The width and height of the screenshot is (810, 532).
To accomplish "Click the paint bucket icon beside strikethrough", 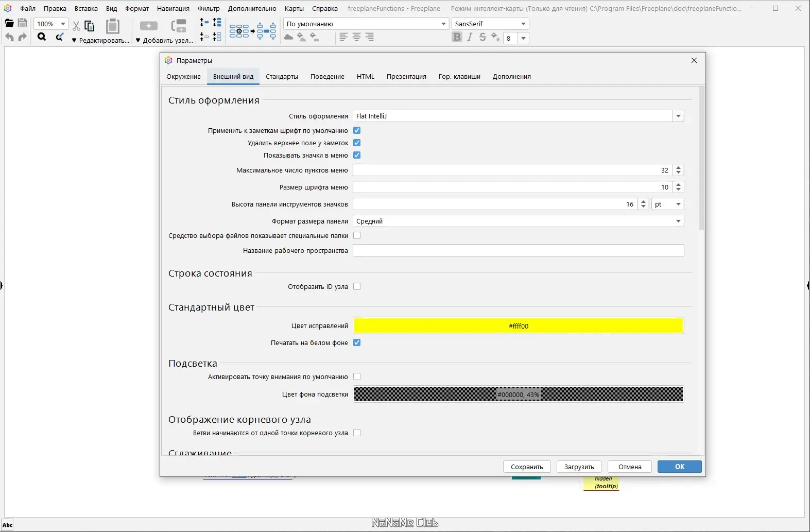I will coord(495,37).
